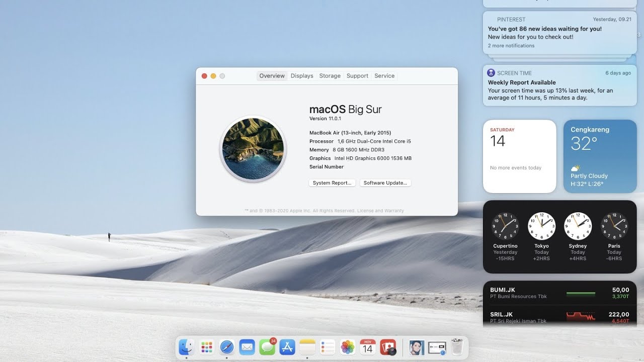Open the minimized Safari window in the Dock
Viewport: 644px width, 362px height.
coord(437,347)
